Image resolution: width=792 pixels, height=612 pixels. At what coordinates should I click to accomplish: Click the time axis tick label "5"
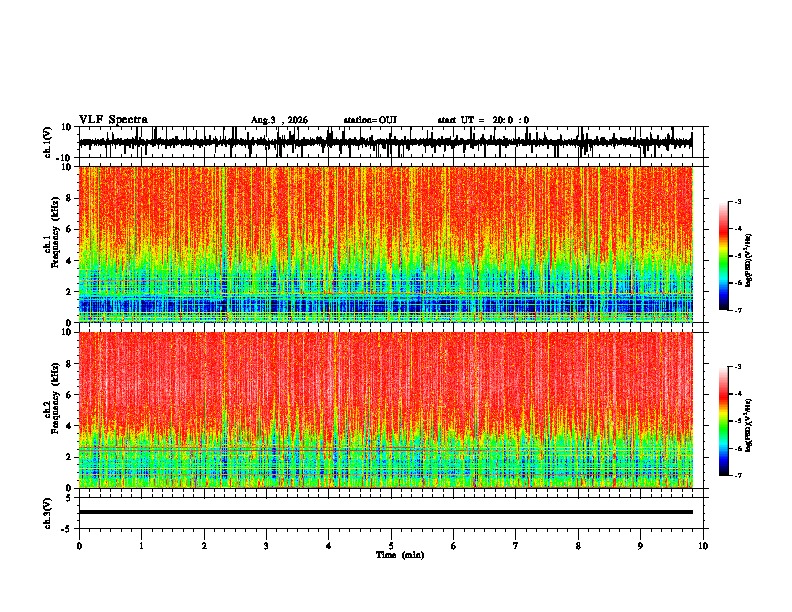pos(391,546)
